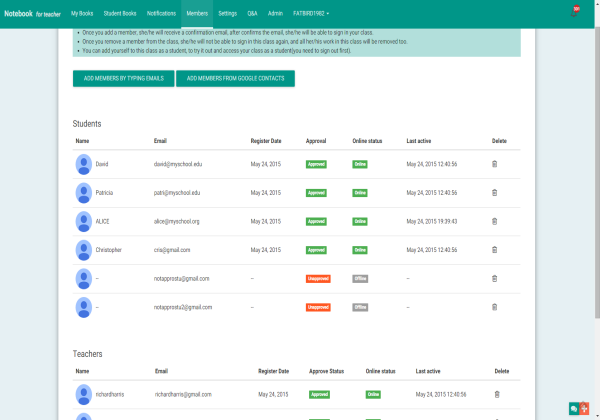Open the green chat widget icon

(574, 409)
